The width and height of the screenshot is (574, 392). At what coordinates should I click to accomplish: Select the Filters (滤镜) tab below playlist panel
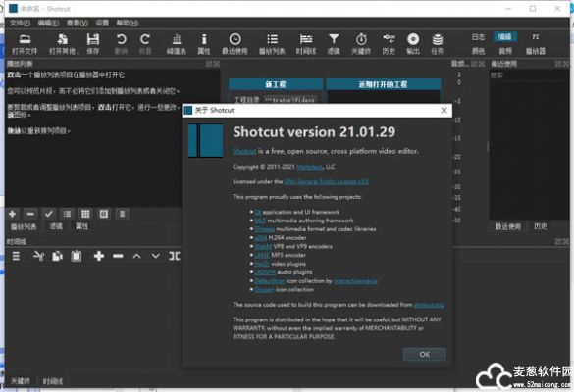[x=56, y=226]
